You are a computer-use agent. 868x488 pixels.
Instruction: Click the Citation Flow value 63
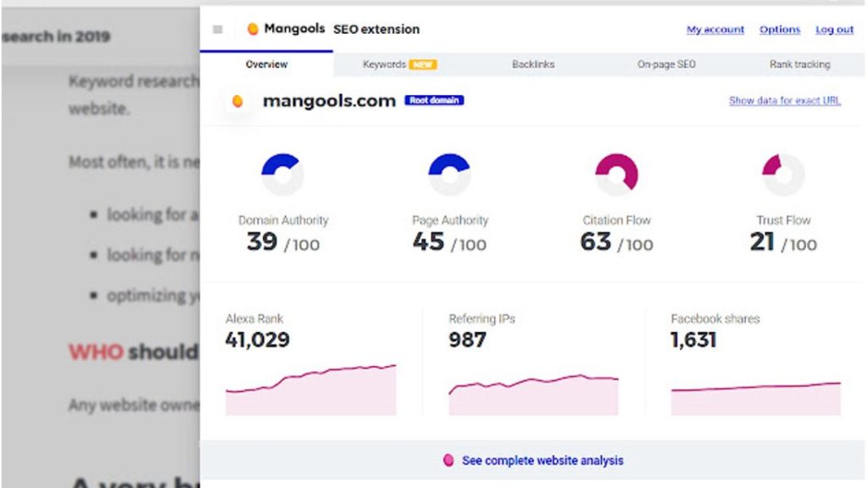(596, 241)
